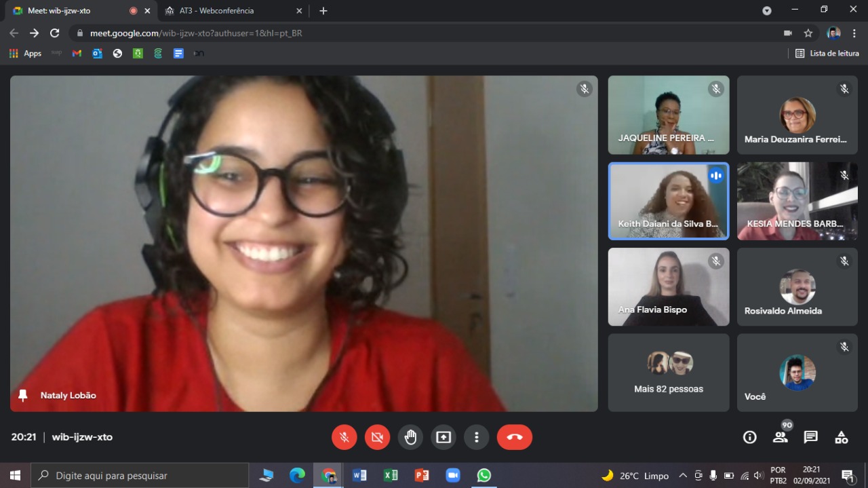The width and height of the screenshot is (868, 488).
Task: Toggle microphone mute button
Action: [x=344, y=437]
